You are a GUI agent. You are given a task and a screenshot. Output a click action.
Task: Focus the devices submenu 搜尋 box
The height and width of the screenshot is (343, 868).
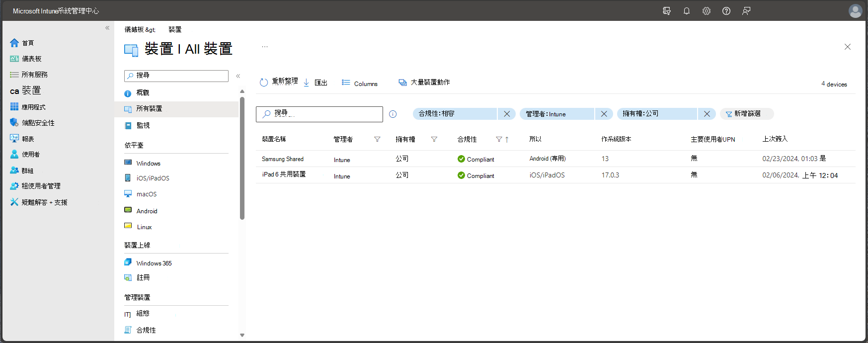(x=176, y=76)
